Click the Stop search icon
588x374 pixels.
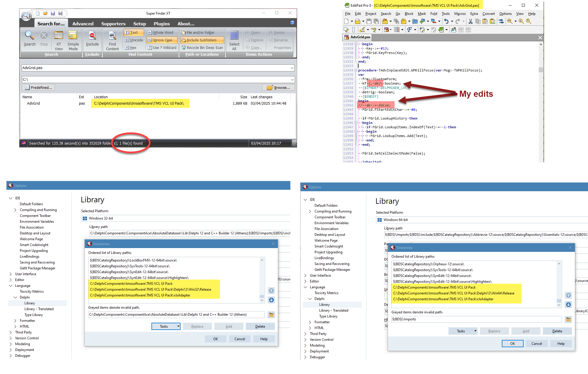pyautogui.click(x=44, y=38)
